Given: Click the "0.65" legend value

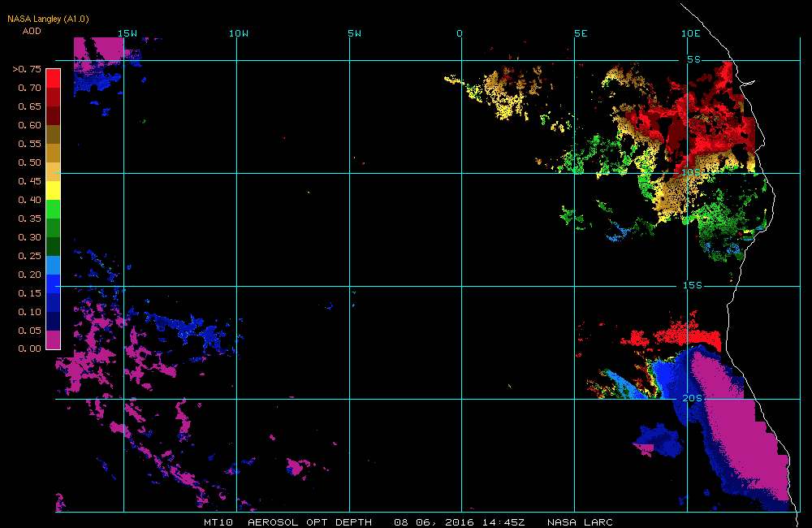Looking at the screenshot, I should point(29,106).
